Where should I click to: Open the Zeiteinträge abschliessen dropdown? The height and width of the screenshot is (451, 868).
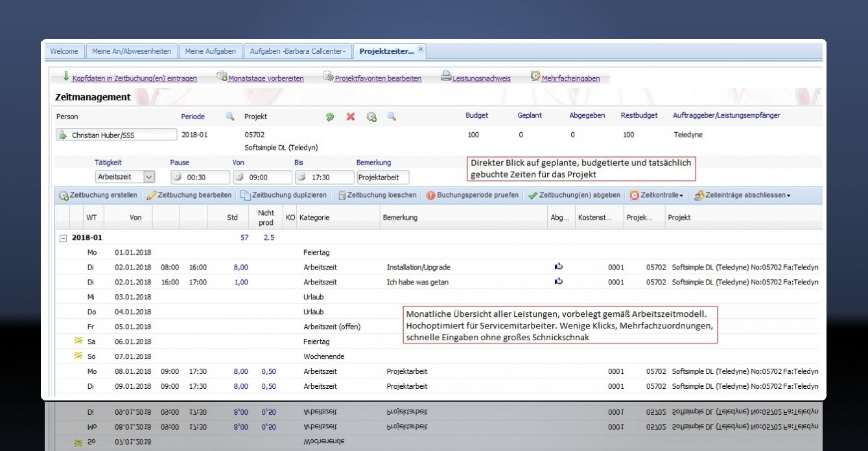coord(742,195)
